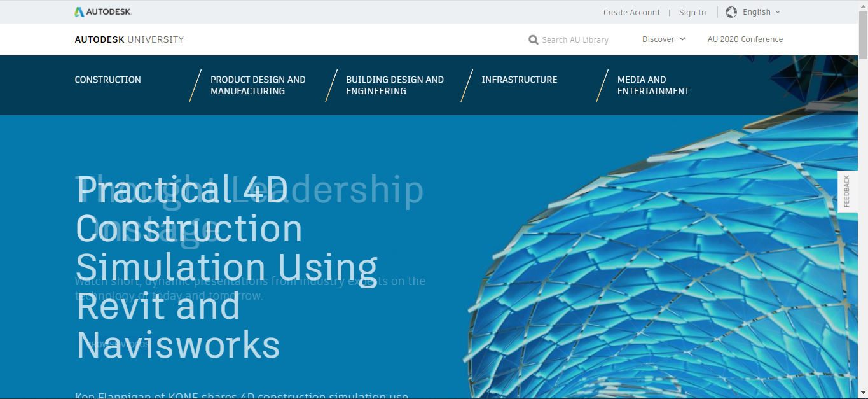Click the Search AU Library field
Viewport: 868px width, 399px height.
click(x=575, y=39)
